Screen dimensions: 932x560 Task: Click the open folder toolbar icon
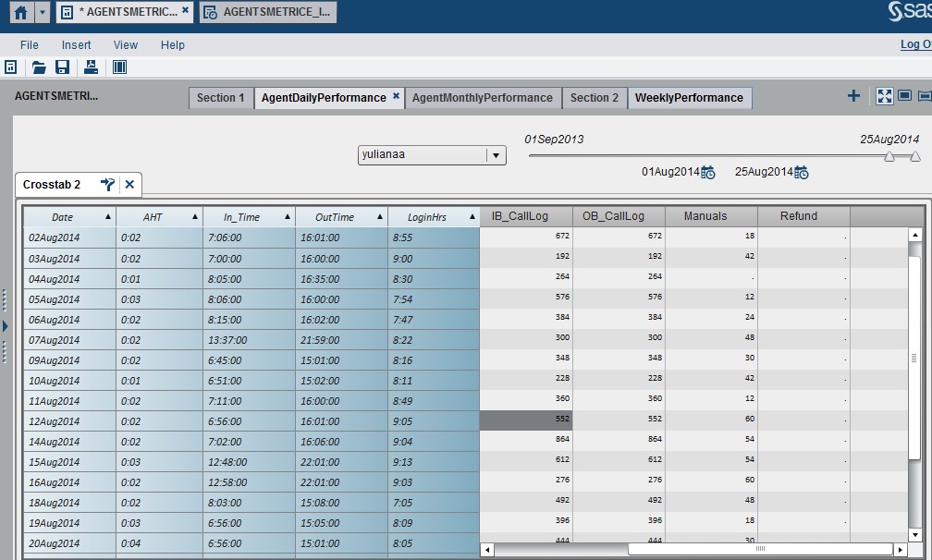[39, 67]
